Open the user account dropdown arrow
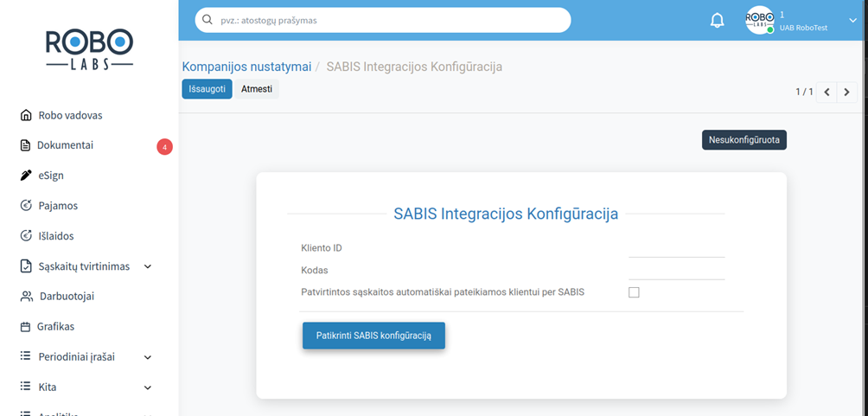The width and height of the screenshot is (868, 416). pos(852,21)
